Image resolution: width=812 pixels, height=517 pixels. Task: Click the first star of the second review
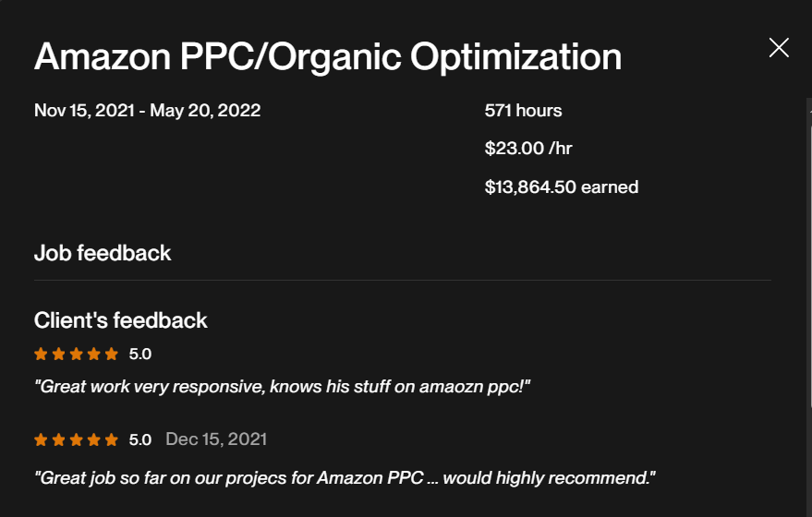(x=41, y=439)
